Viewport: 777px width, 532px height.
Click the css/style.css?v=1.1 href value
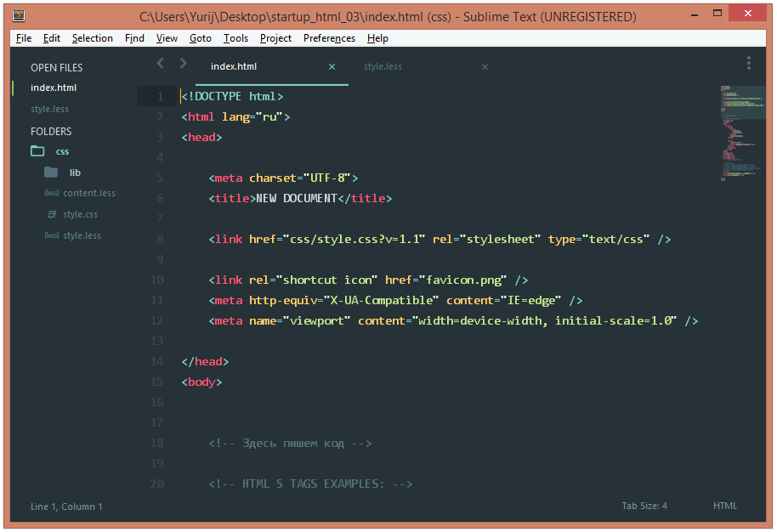pos(354,240)
